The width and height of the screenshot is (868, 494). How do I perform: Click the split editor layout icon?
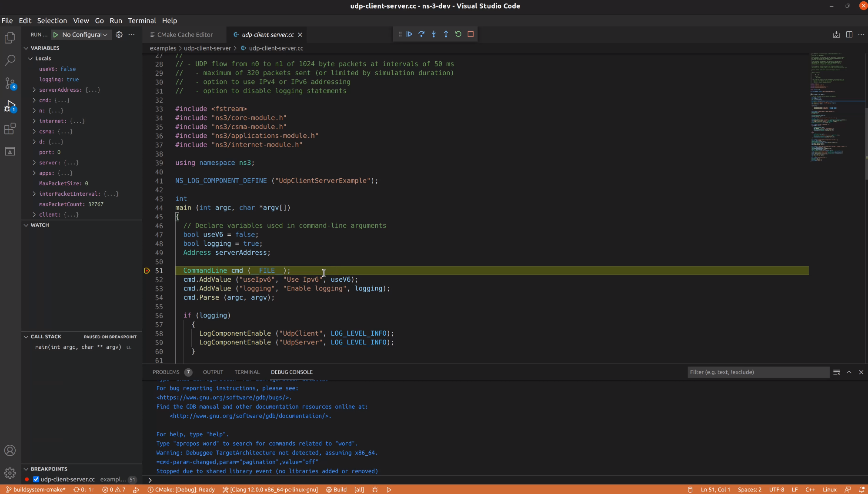click(x=849, y=35)
